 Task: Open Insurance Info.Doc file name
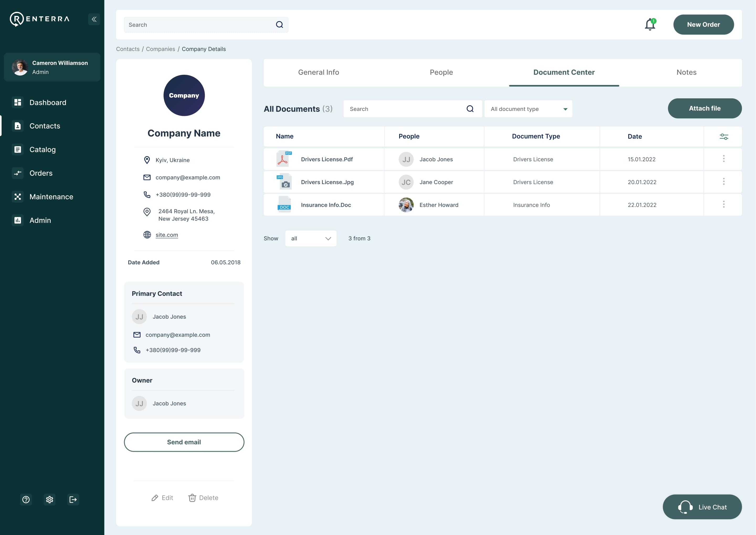(326, 205)
